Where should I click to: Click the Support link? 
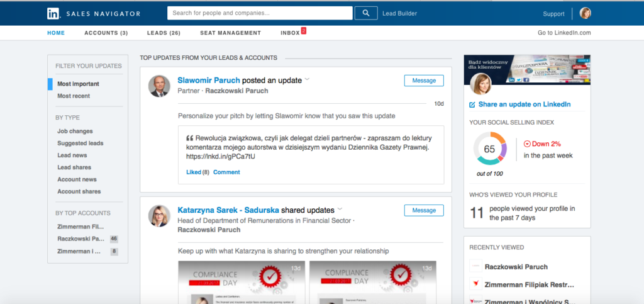click(553, 14)
